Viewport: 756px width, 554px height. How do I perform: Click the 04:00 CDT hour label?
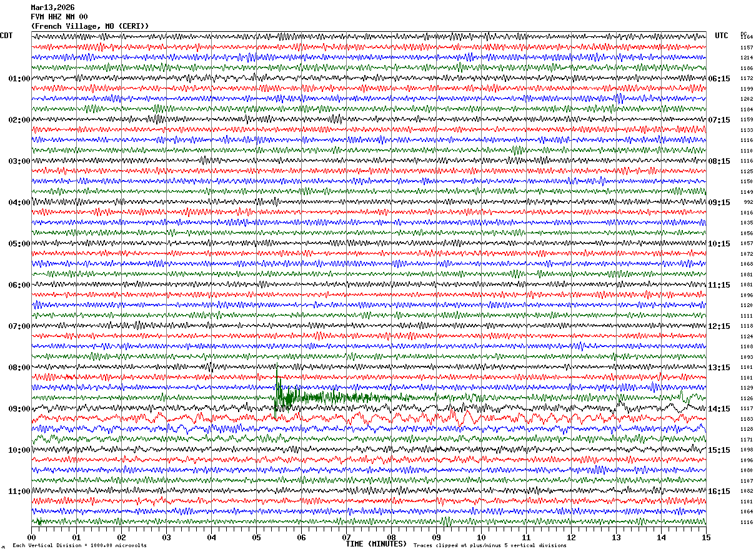(19, 203)
